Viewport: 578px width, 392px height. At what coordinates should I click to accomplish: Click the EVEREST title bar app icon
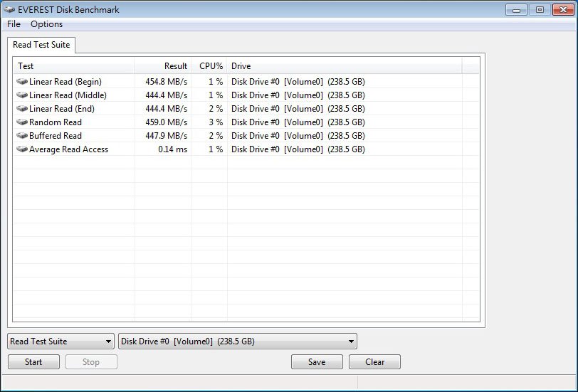click(x=9, y=9)
